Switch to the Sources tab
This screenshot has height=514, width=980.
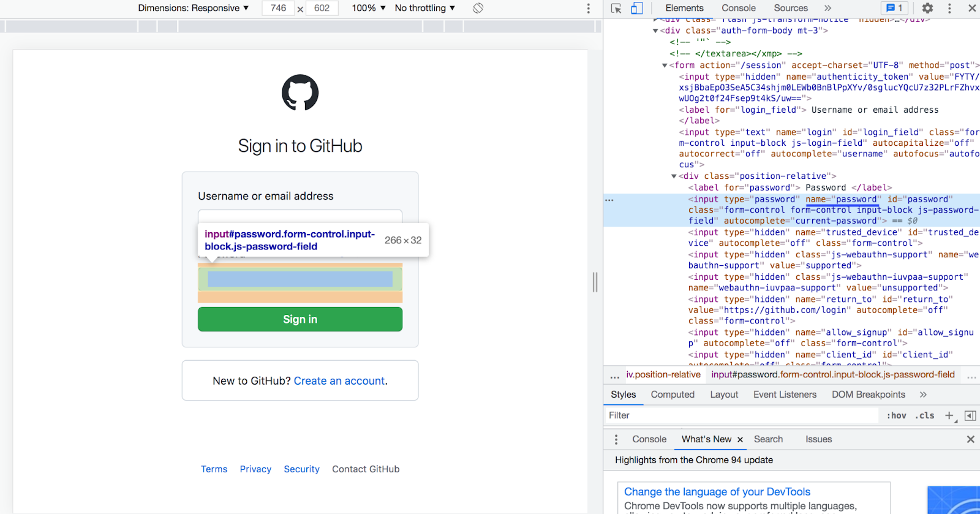(x=791, y=8)
